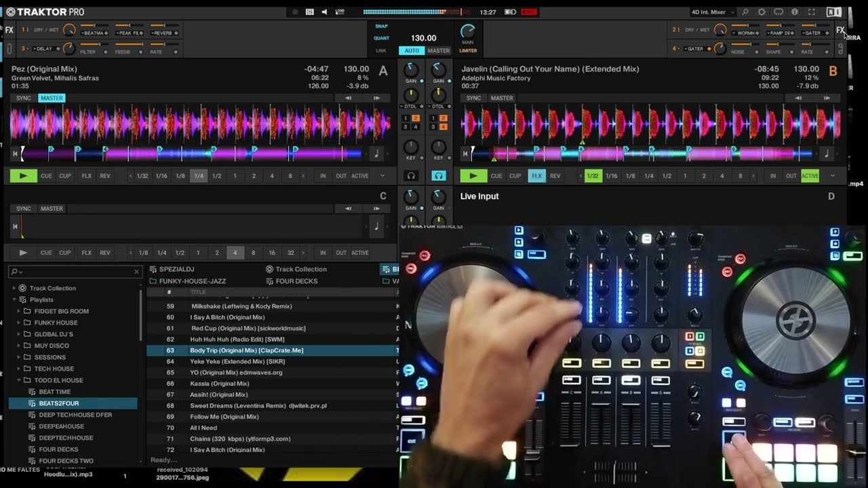
Task: Toggle MASTER on Deck A
Action: pos(52,98)
